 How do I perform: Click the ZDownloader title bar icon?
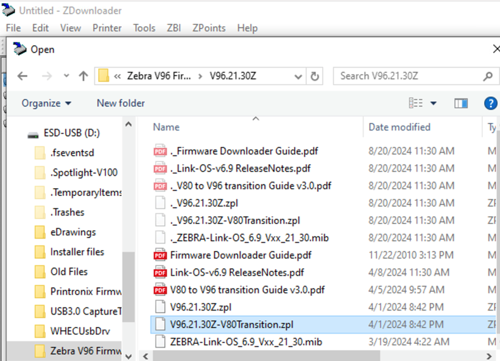8,11
